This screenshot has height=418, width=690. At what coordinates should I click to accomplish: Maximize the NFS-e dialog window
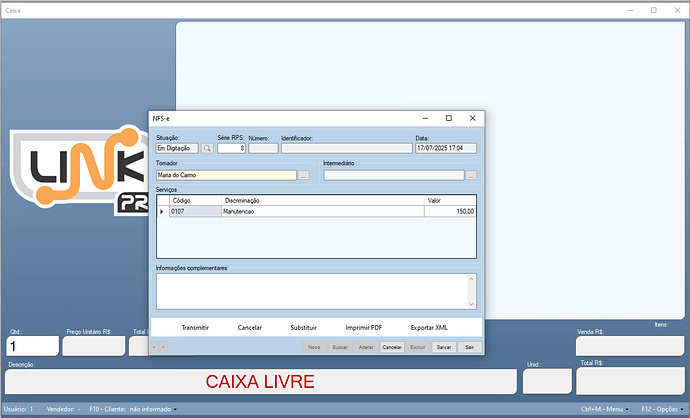tap(448, 118)
